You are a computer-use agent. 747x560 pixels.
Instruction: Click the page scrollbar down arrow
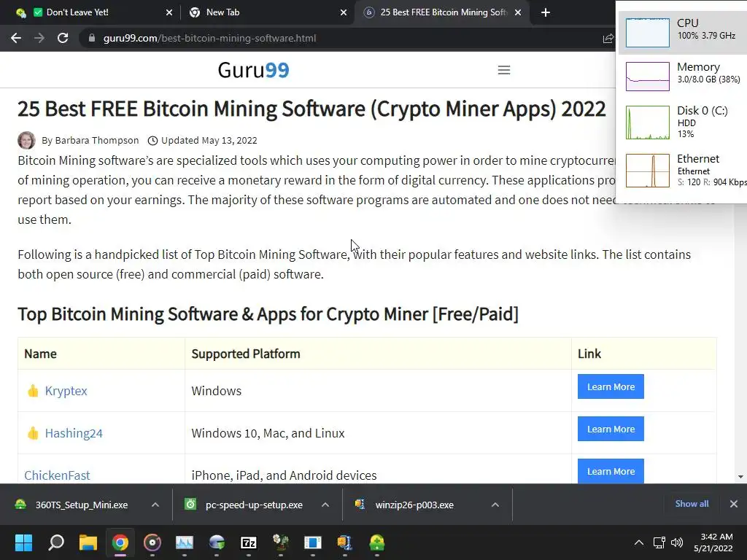coord(740,477)
